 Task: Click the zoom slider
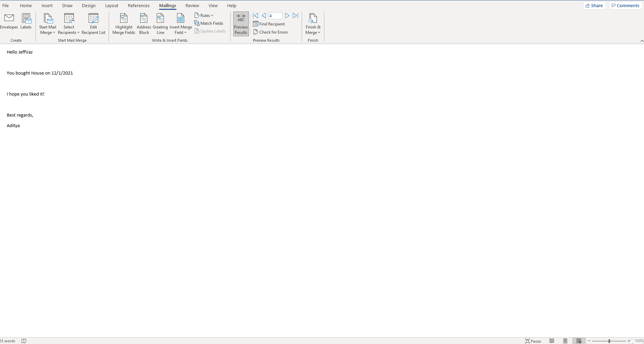click(x=609, y=341)
